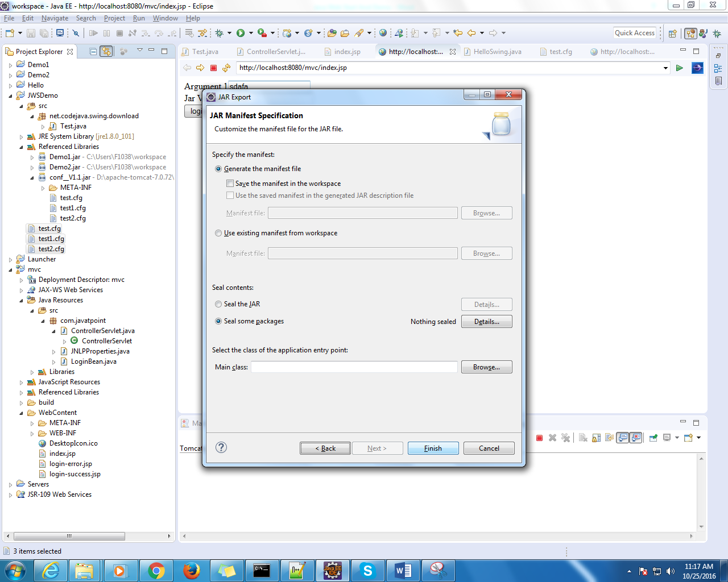Click Browse next to Main class field
Image resolution: width=728 pixels, height=582 pixels.
pos(486,367)
